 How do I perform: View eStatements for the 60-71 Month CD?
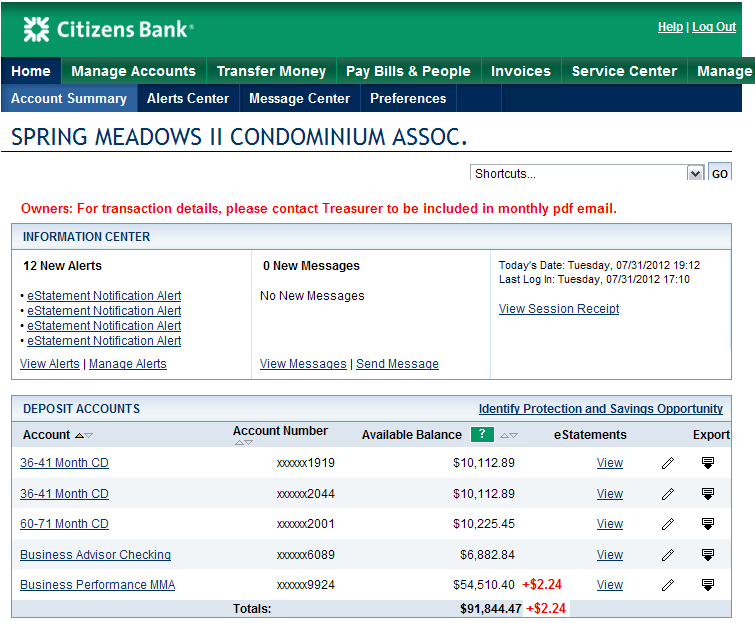[610, 523]
